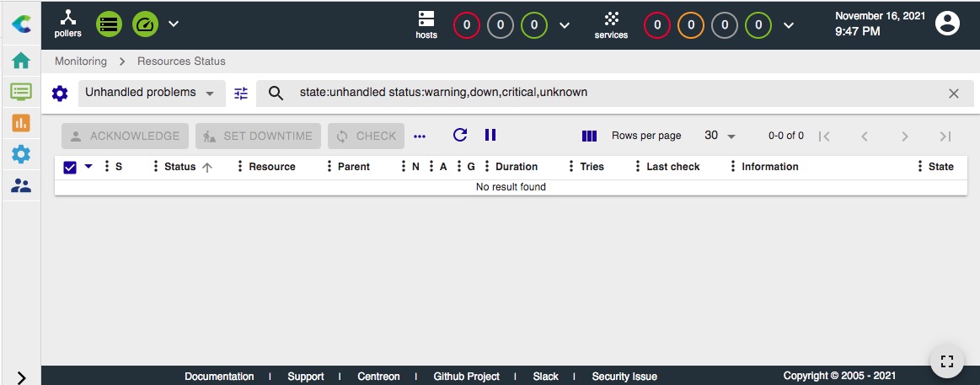Open the Reporting chart icon in sidebar
The height and width of the screenshot is (385, 980).
coord(21,123)
